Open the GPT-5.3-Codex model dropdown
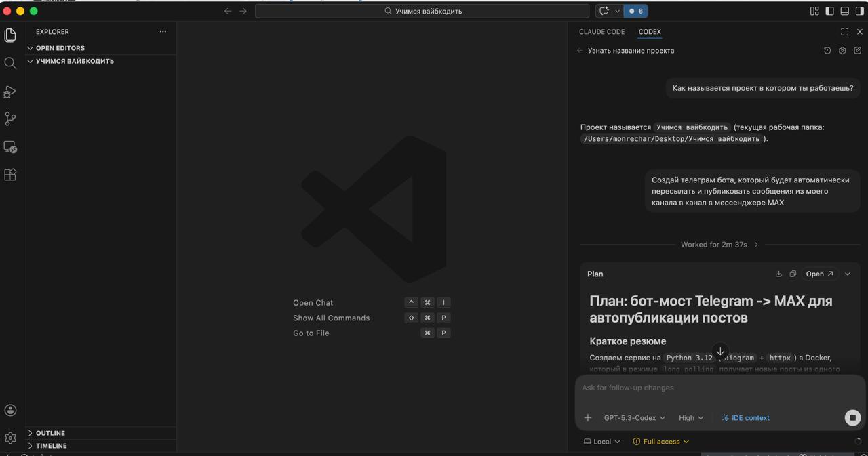The width and height of the screenshot is (868, 456). click(x=634, y=418)
